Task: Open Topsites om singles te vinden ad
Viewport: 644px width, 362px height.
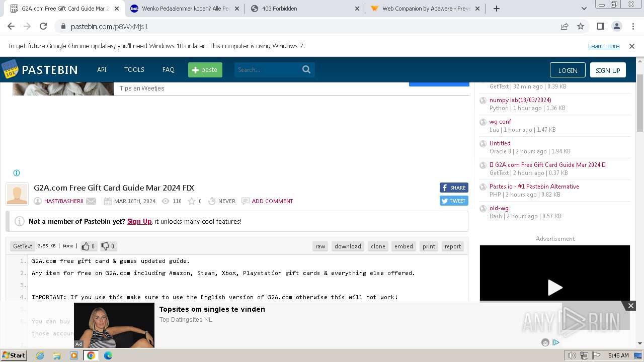Action: pos(212,309)
